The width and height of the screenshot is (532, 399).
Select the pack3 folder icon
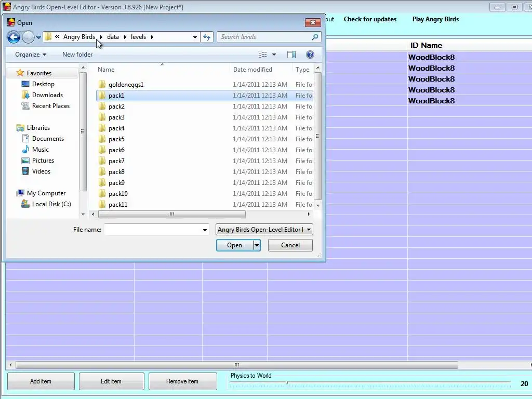(x=102, y=117)
